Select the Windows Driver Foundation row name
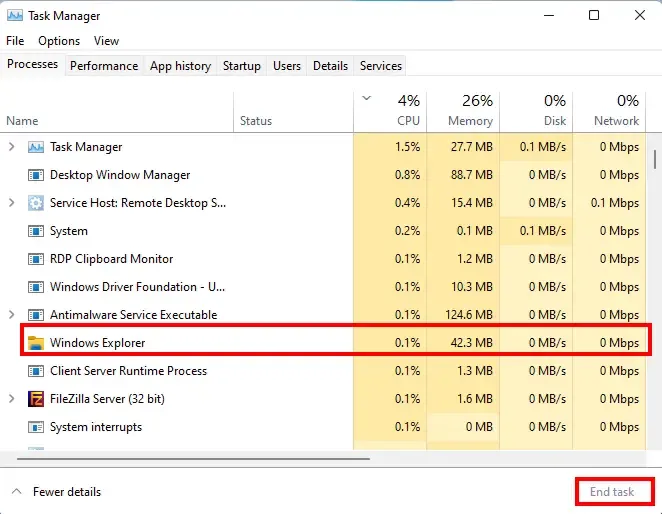This screenshot has height=514, width=662. pyautogui.click(x=137, y=287)
